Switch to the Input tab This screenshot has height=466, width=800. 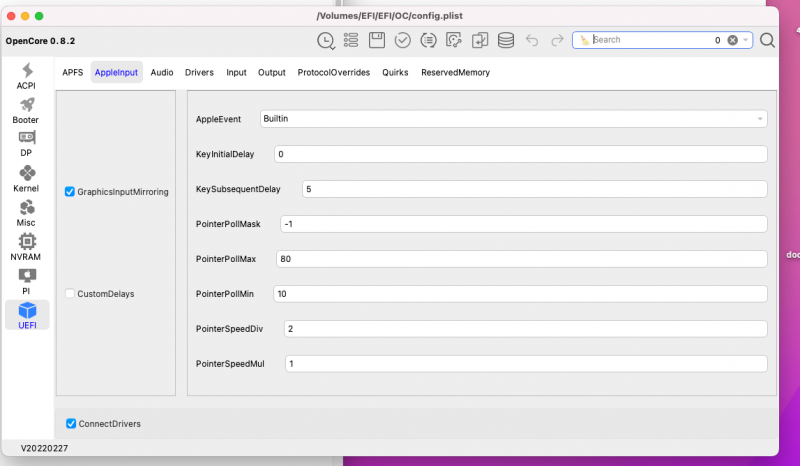[236, 72]
